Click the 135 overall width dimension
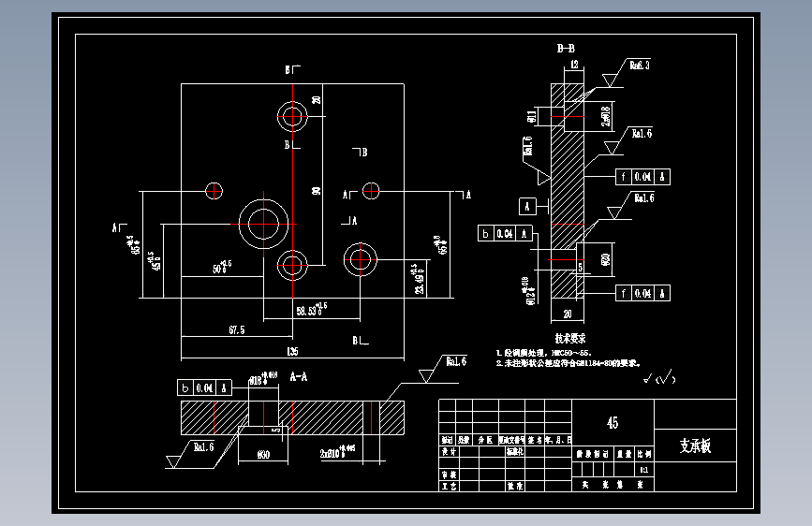 (292, 352)
